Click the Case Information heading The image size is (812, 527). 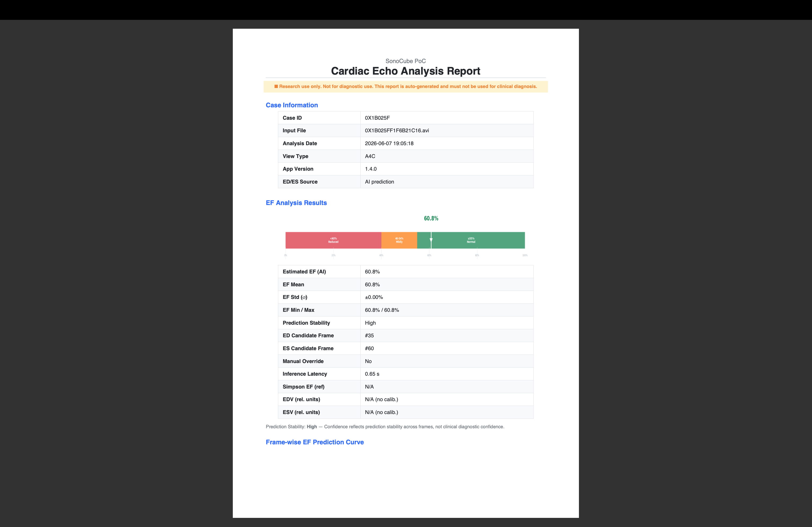click(292, 105)
